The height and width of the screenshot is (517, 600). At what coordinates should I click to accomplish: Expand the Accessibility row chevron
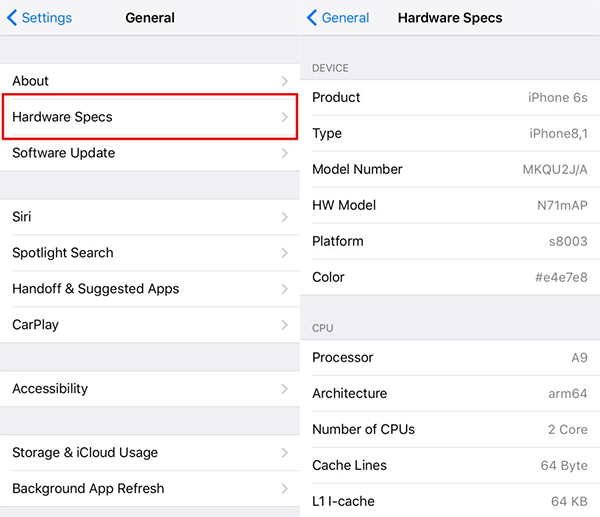click(x=284, y=389)
